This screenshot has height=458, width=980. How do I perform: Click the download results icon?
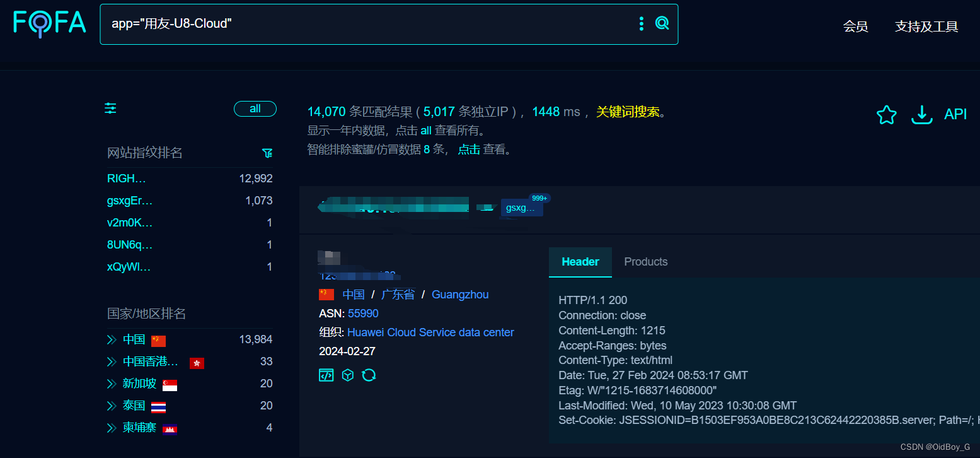tap(922, 115)
